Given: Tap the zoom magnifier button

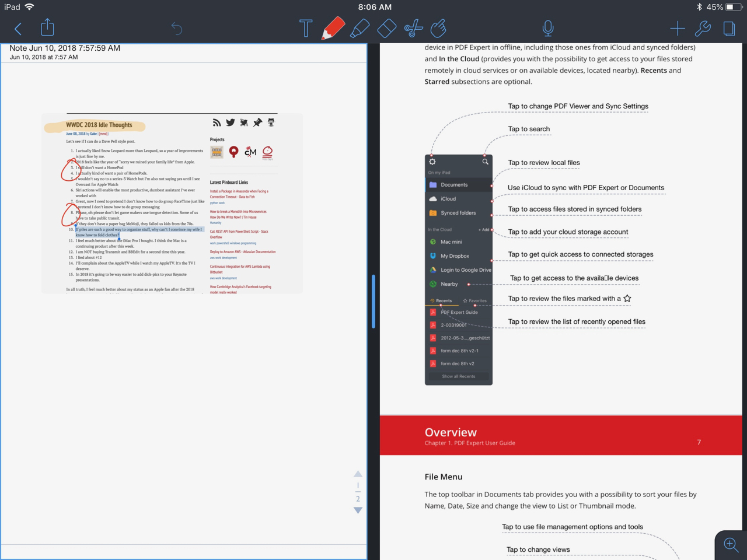Looking at the screenshot, I should coord(731,545).
